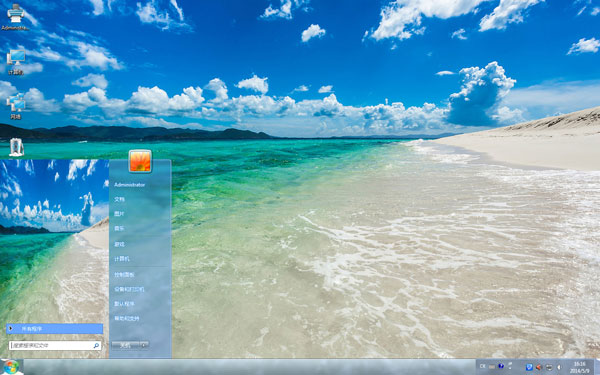Open 默认程序 (Default Programs) in Start menu
600x375 pixels.
124,304
